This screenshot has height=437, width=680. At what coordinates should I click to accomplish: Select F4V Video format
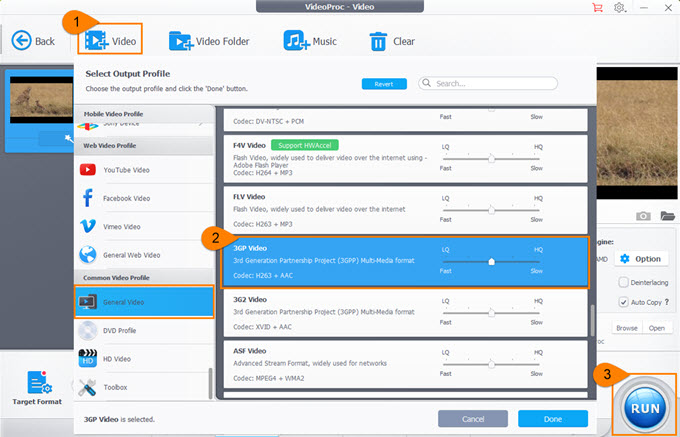pos(405,159)
